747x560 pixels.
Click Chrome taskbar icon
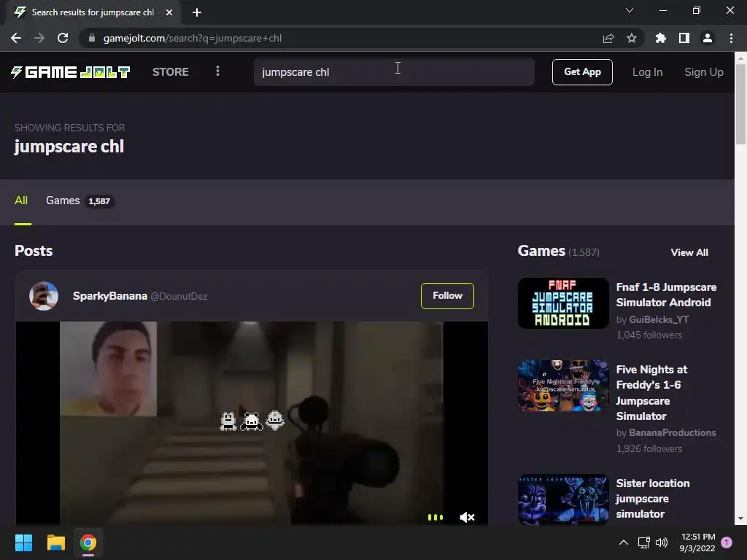88,542
